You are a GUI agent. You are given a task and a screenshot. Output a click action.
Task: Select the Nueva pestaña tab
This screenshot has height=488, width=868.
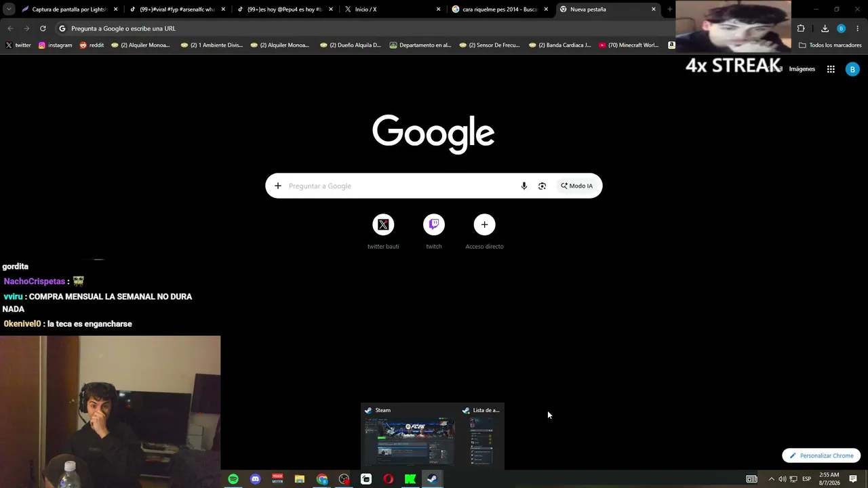tap(608, 9)
